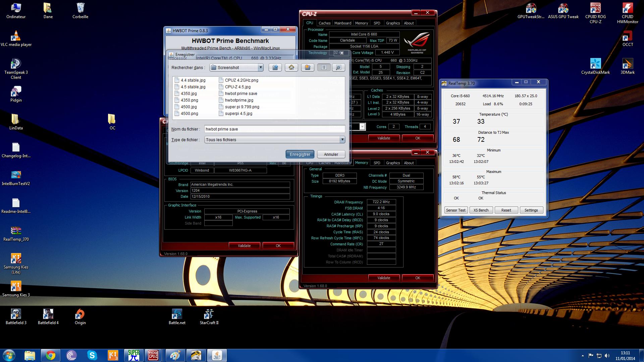The height and width of the screenshot is (362, 644).
Task: Select file 'hwbotprime.jpg'
Action: [x=236, y=100]
